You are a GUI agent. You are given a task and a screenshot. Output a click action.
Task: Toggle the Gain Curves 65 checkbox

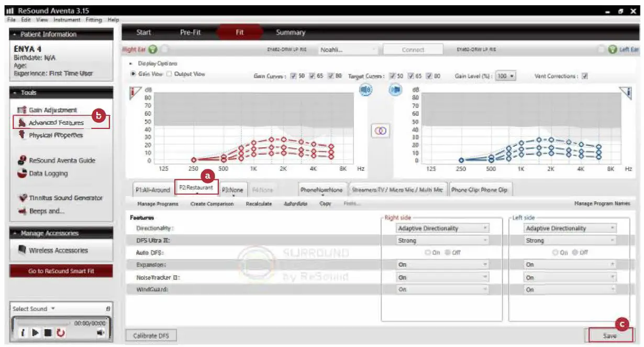click(x=313, y=76)
